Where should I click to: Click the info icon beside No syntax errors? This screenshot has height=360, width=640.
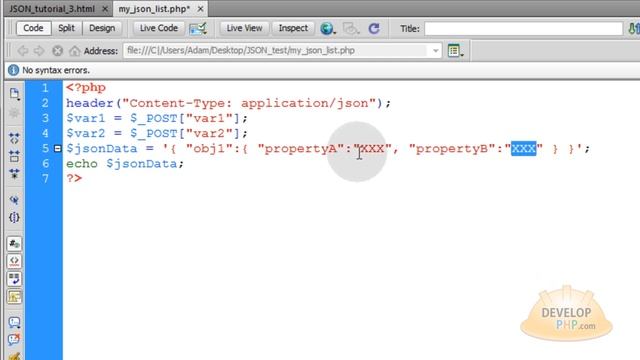pyautogui.click(x=13, y=70)
